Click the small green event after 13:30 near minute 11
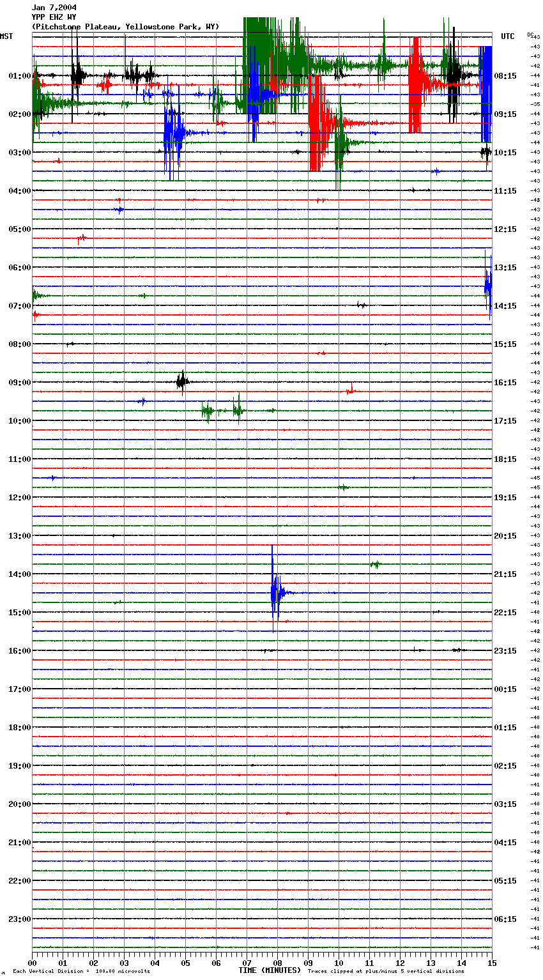This screenshot has height=980, width=543. 376,564
